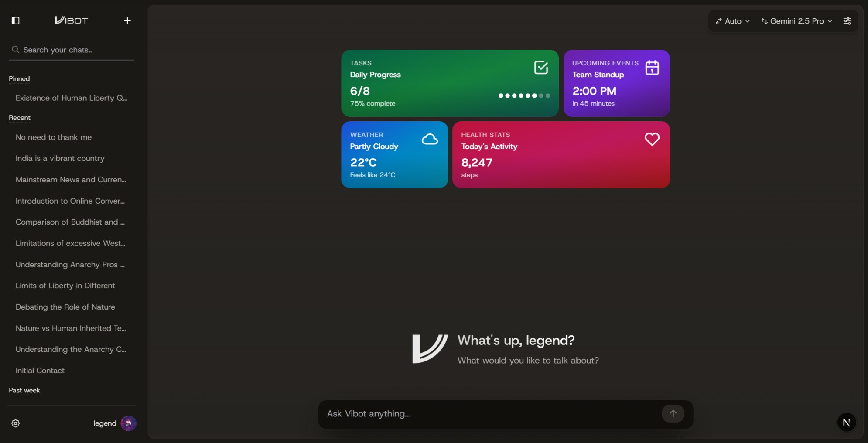Image resolution: width=868 pixels, height=443 pixels.
Task: Open the Gemini 2.5 Pro model dropdown
Action: (797, 21)
